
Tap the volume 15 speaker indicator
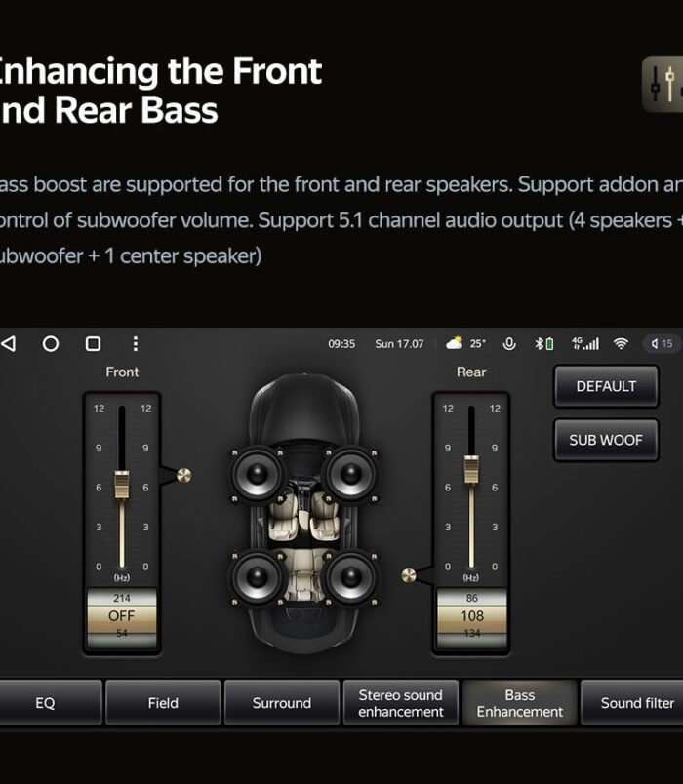[x=662, y=344]
